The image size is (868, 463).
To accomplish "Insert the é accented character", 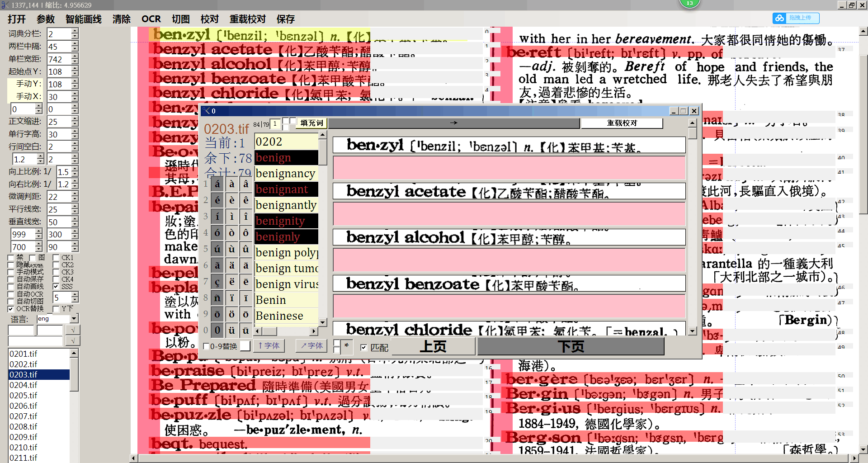I will (217, 200).
